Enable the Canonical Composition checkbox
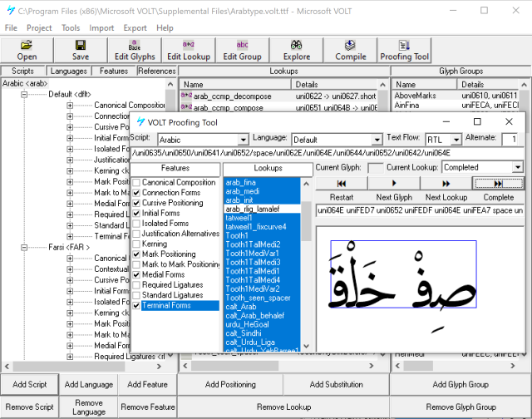The height and width of the screenshot is (419, 532). click(x=136, y=182)
